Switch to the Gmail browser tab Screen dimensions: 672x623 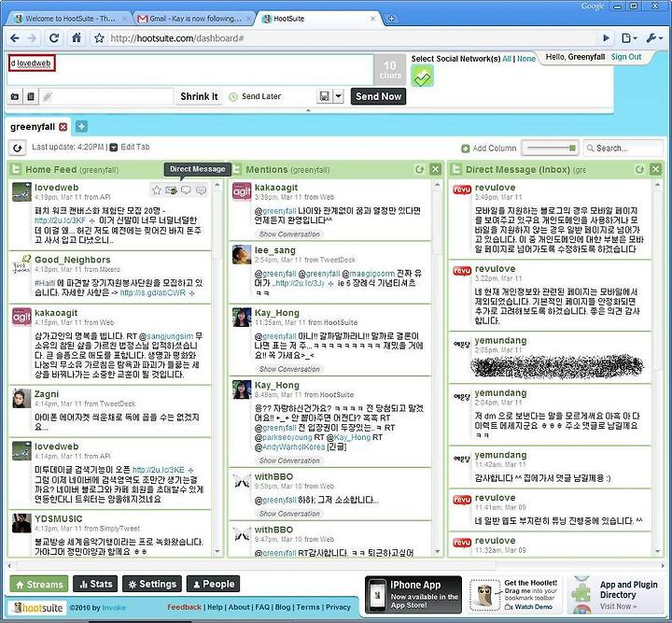pyautogui.click(x=194, y=19)
